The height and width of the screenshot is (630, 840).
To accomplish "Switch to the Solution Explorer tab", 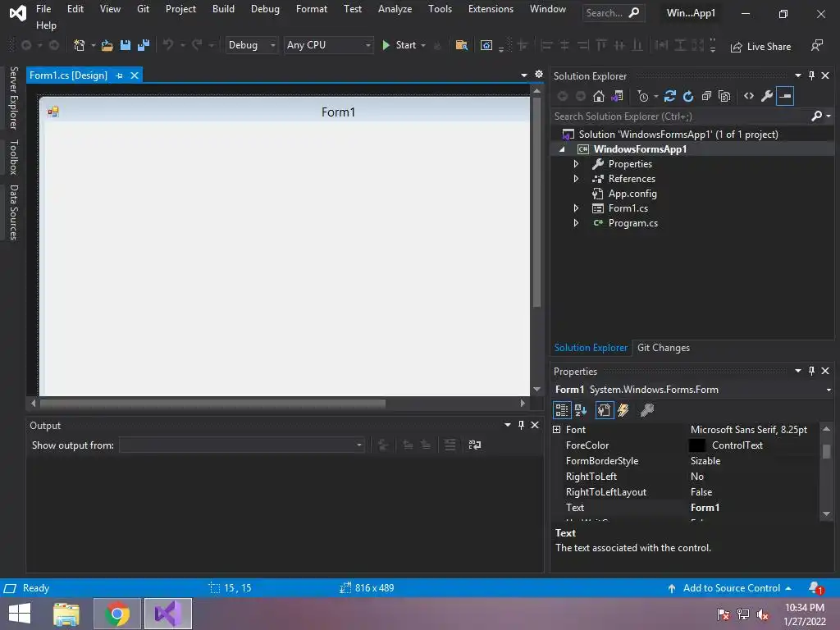I will 591,348.
